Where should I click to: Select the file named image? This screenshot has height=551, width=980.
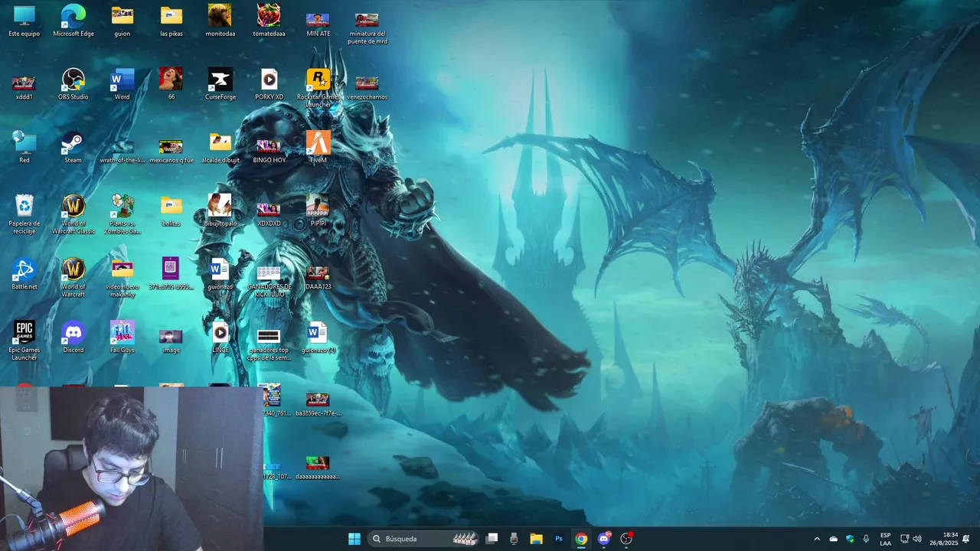click(x=171, y=341)
